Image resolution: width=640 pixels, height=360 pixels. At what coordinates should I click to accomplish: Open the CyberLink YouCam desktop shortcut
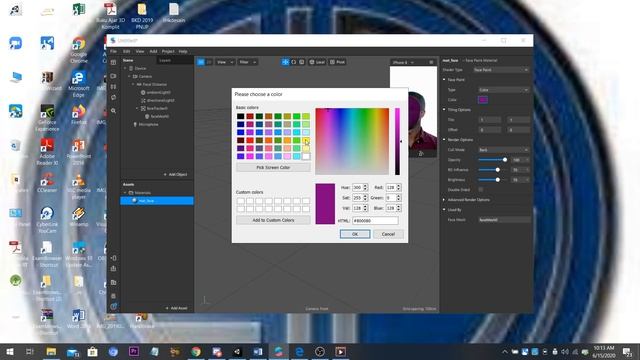click(x=47, y=220)
